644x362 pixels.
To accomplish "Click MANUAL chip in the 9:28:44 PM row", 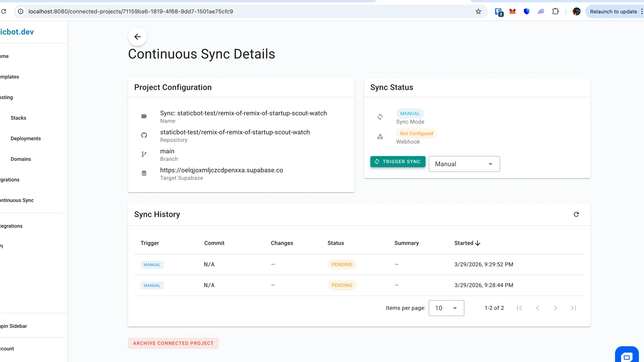I will pyautogui.click(x=152, y=286).
